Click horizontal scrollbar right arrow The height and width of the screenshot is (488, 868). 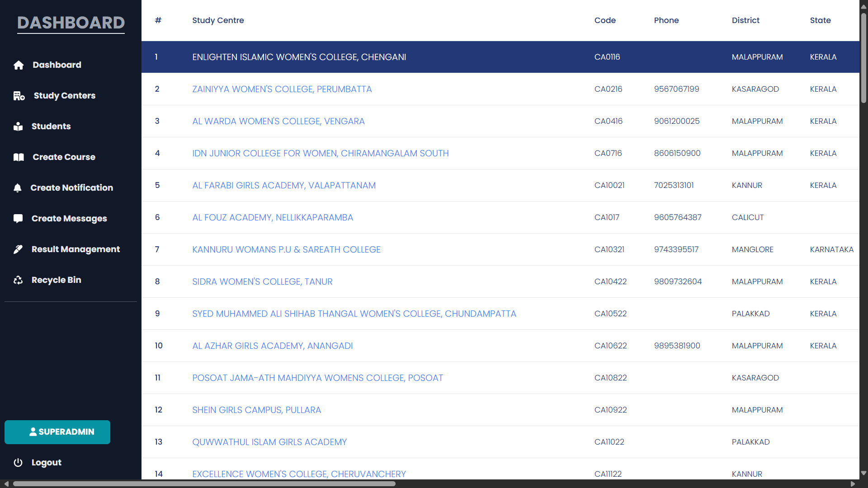point(853,484)
